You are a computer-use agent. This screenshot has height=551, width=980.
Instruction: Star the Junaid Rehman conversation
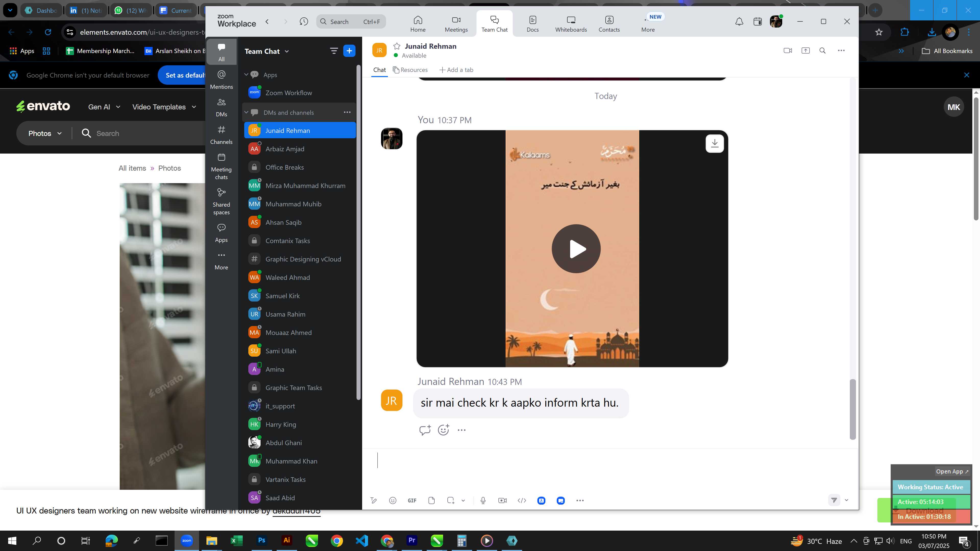[x=397, y=46]
